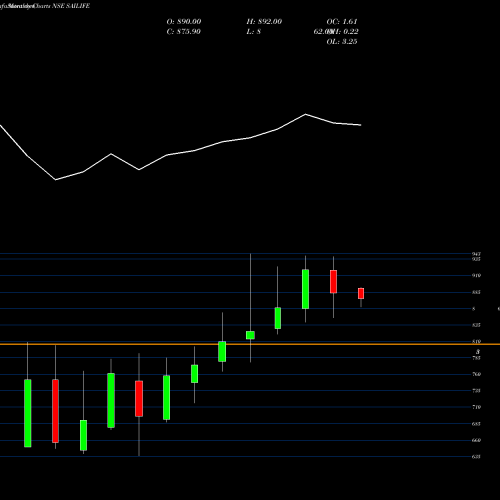Click the 760 price axis label
500x500 pixels.
476,374
